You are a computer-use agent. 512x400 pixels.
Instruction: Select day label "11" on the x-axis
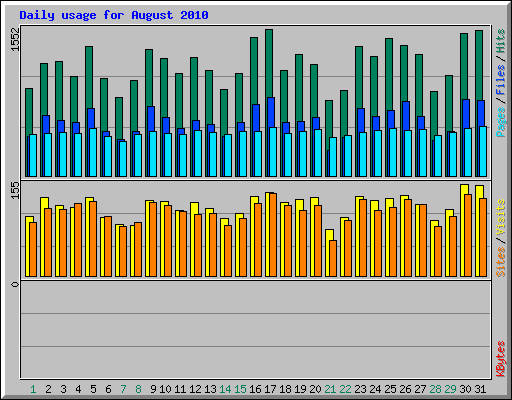pos(180,389)
